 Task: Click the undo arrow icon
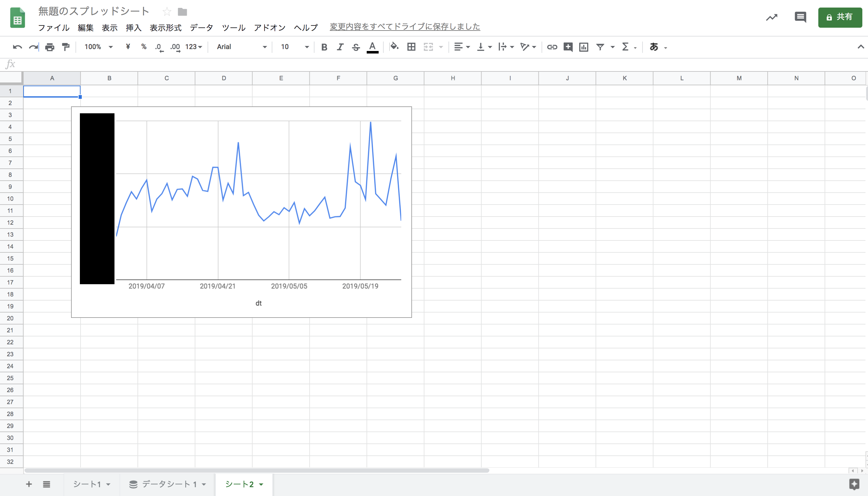point(17,47)
